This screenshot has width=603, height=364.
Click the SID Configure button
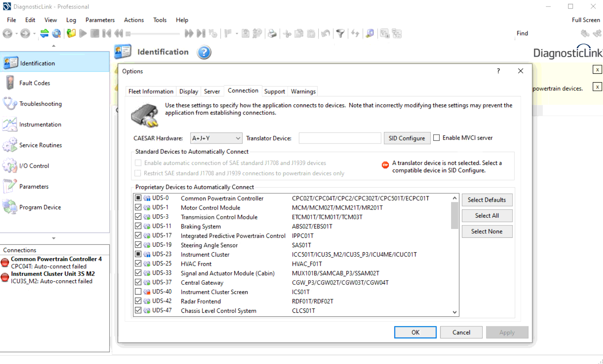(407, 138)
